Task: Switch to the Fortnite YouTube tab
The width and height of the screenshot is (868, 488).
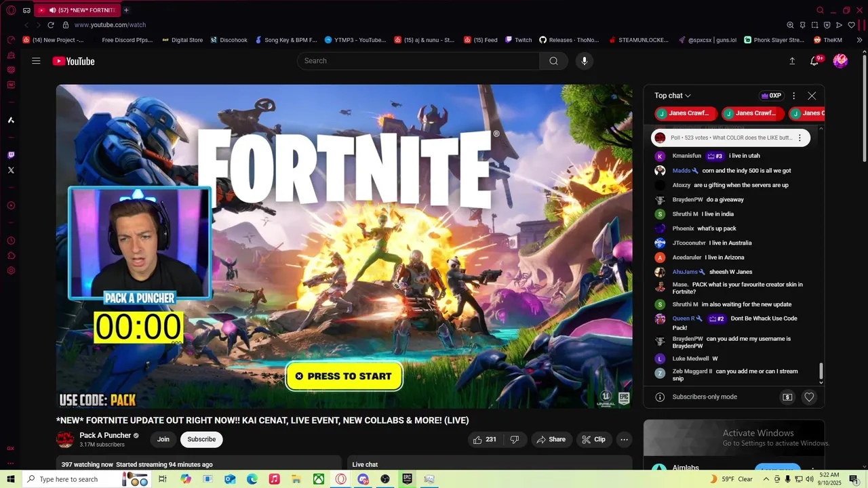Action: click(77, 10)
